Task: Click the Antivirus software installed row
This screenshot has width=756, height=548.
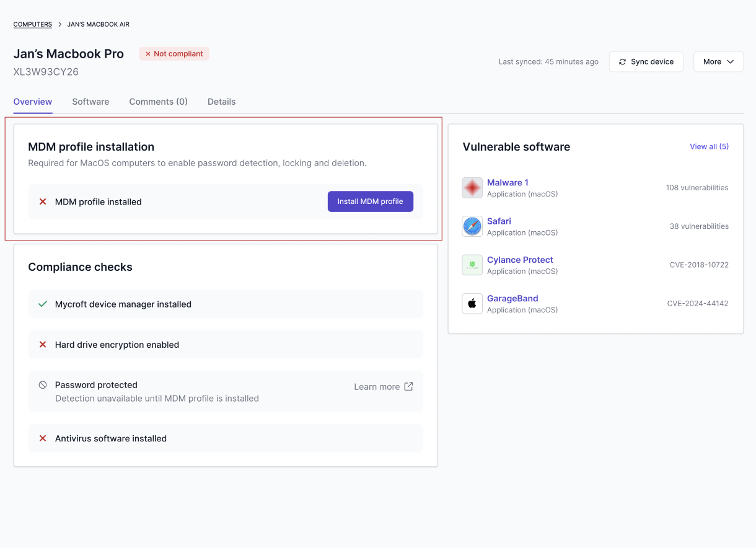Action: pos(226,438)
